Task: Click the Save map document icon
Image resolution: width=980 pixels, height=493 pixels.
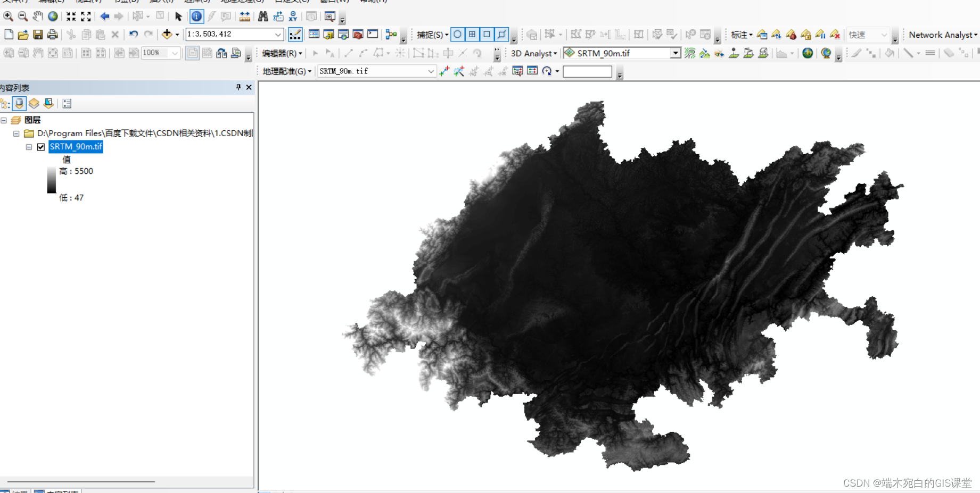Action: coord(38,35)
